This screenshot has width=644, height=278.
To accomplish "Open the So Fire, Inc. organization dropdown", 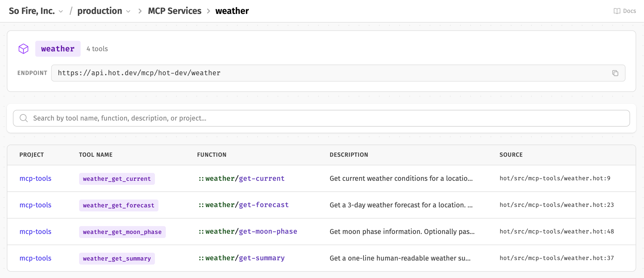I will [x=36, y=11].
